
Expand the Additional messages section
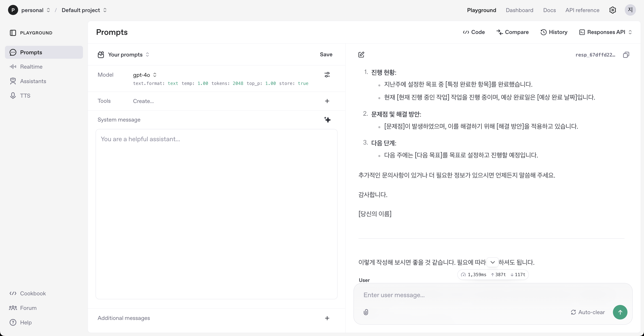pos(327,318)
